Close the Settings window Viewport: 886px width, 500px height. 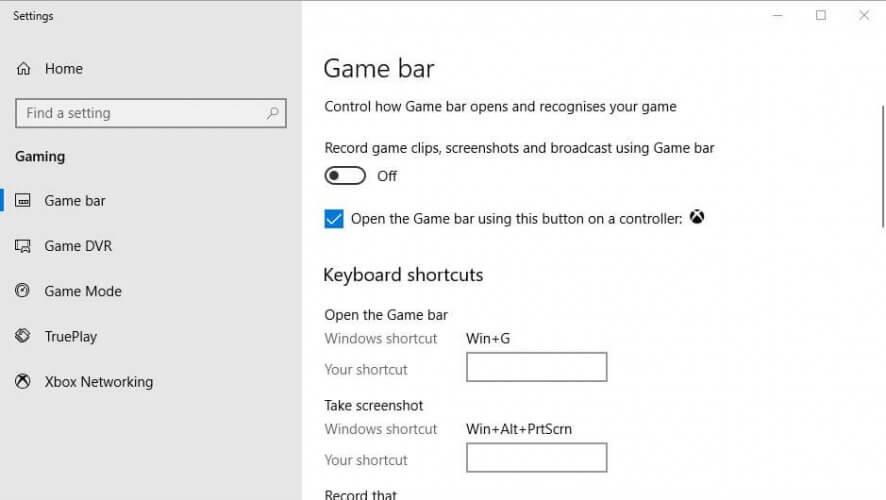point(864,15)
